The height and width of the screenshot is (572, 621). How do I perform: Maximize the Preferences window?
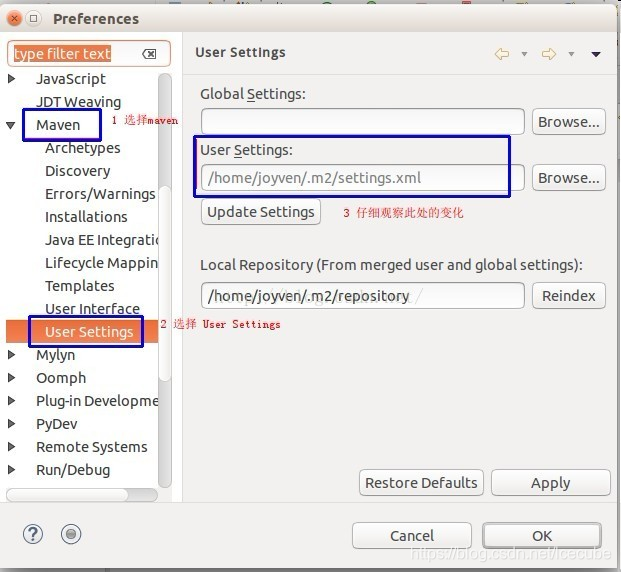tap(34, 18)
